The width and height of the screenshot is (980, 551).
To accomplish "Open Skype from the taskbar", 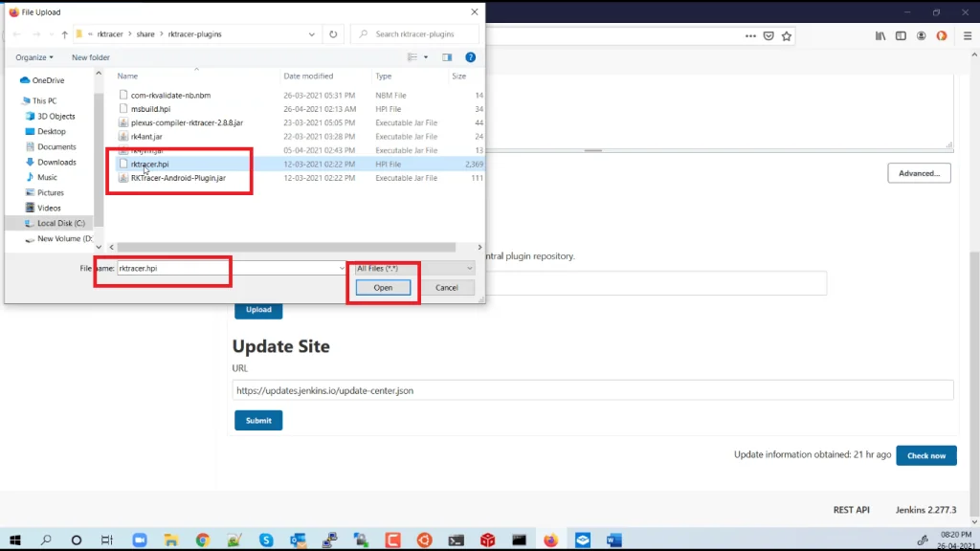I will pyautogui.click(x=266, y=540).
